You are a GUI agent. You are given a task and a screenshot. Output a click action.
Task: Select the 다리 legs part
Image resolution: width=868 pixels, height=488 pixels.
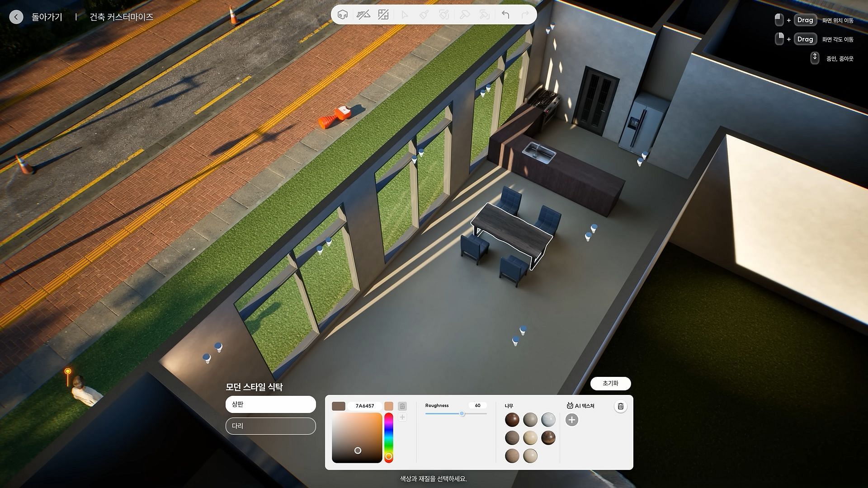click(270, 426)
